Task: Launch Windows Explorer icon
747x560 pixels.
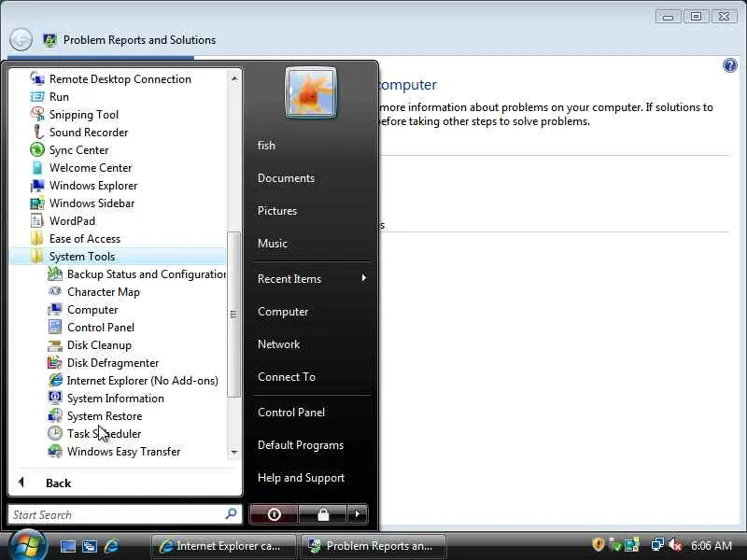Action: coord(37,185)
